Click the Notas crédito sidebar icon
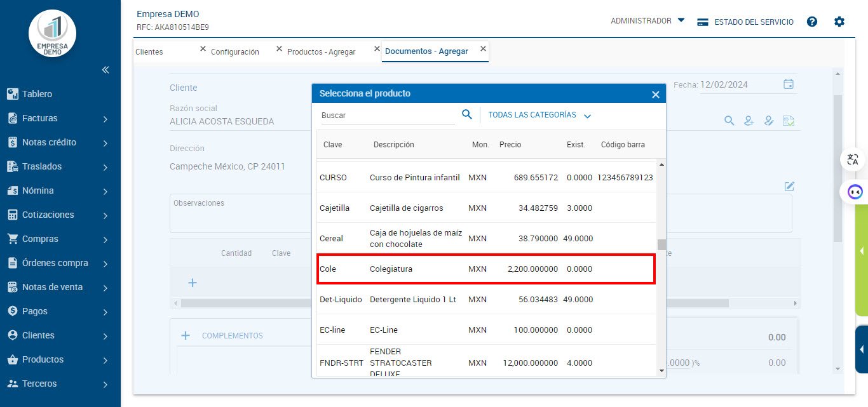The image size is (868, 407). coord(12,142)
